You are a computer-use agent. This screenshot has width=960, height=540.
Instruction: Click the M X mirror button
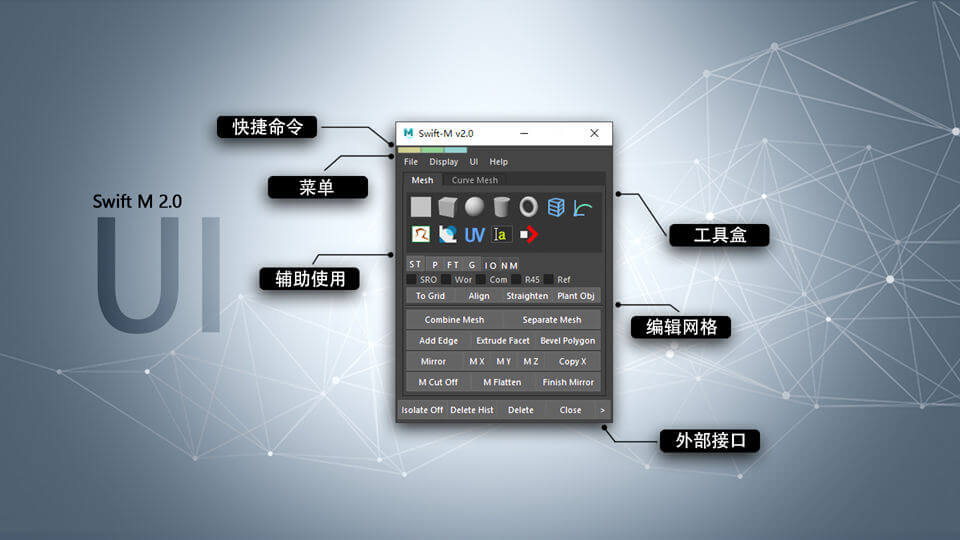[476, 361]
